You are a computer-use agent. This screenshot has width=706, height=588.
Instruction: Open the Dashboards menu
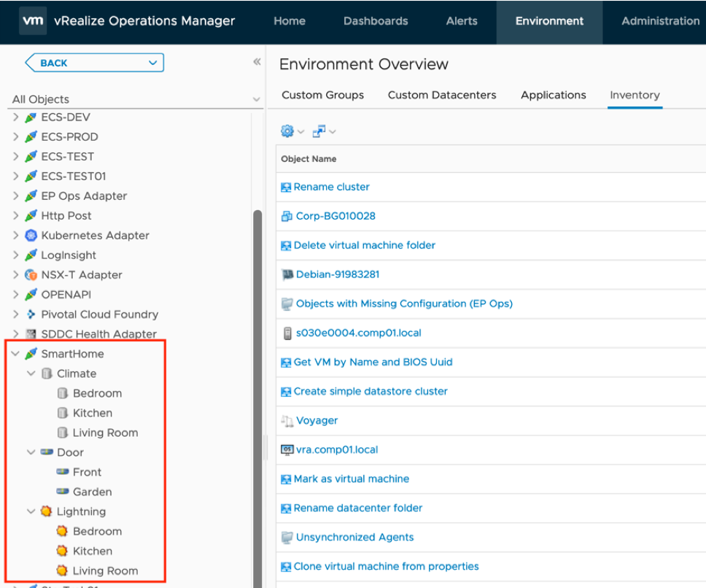tap(375, 21)
